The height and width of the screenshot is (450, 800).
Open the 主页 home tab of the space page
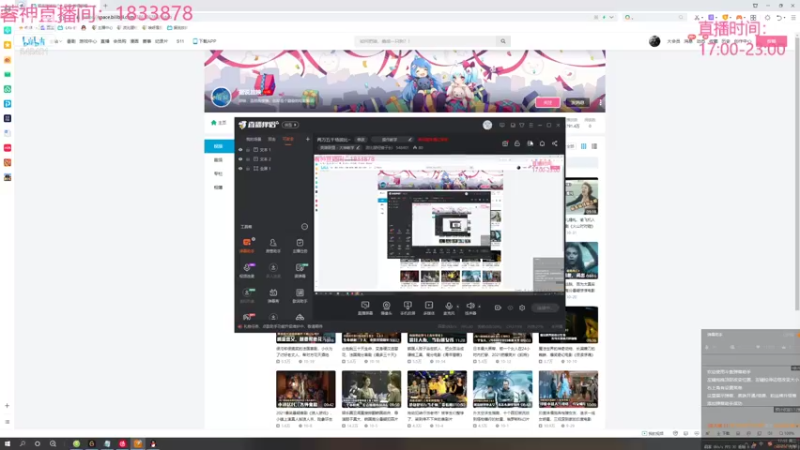tap(218, 122)
